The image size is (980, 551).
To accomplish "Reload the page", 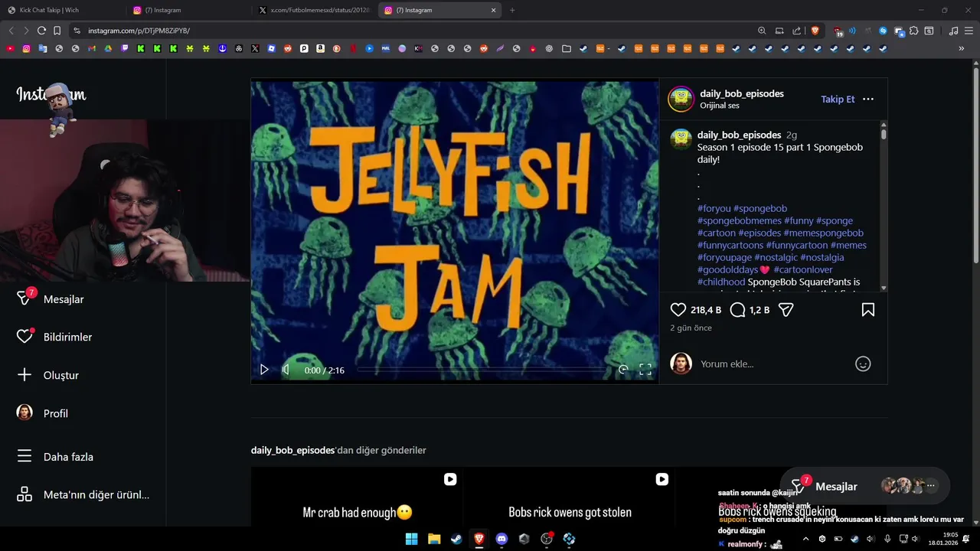I will pyautogui.click(x=41, y=31).
